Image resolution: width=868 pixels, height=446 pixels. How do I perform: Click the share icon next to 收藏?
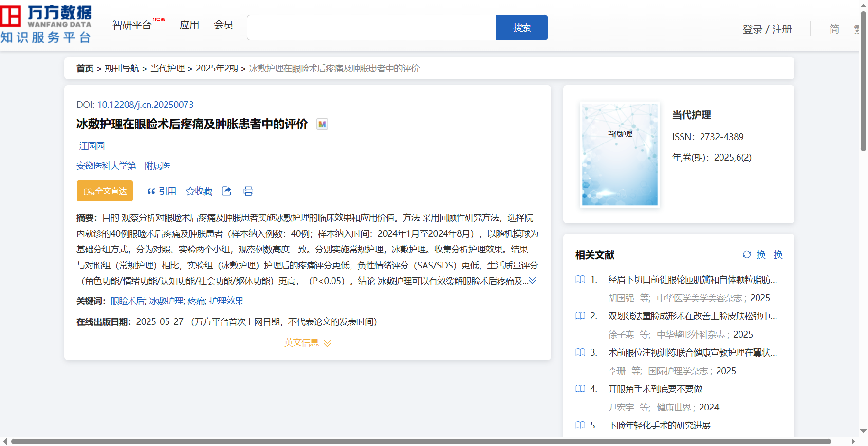click(226, 191)
